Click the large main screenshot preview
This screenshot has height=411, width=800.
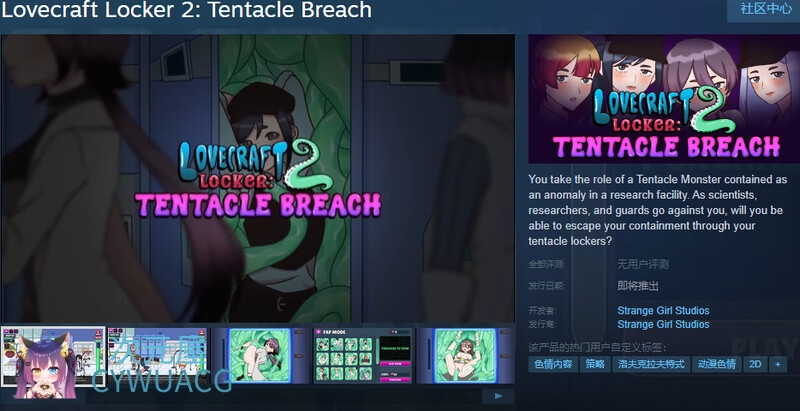coord(258,178)
